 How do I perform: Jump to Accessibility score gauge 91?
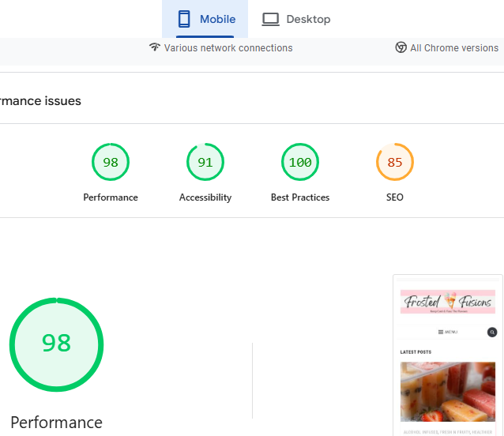(205, 162)
